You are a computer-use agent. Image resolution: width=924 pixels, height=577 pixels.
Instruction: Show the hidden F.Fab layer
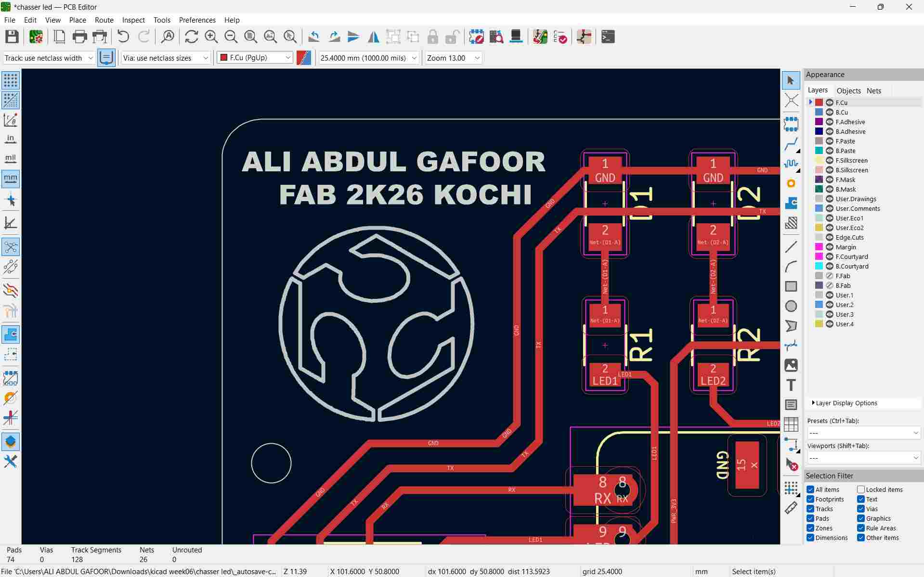(x=830, y=276)
